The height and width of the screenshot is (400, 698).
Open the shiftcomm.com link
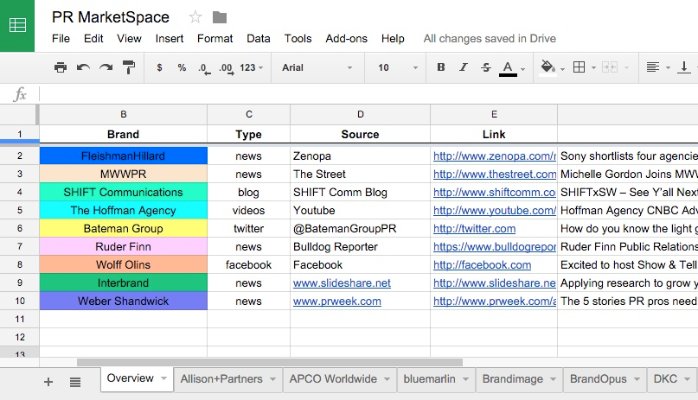(494, 192)
